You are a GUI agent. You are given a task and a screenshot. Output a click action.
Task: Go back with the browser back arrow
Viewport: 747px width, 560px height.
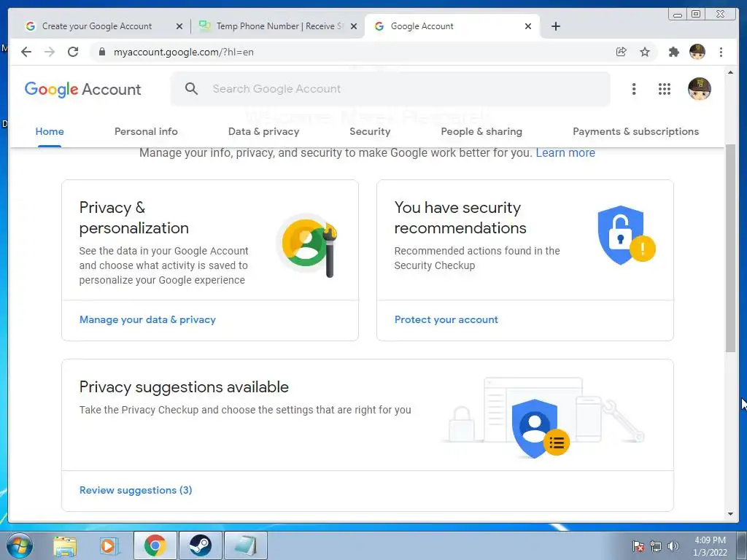tap(26, 52)
